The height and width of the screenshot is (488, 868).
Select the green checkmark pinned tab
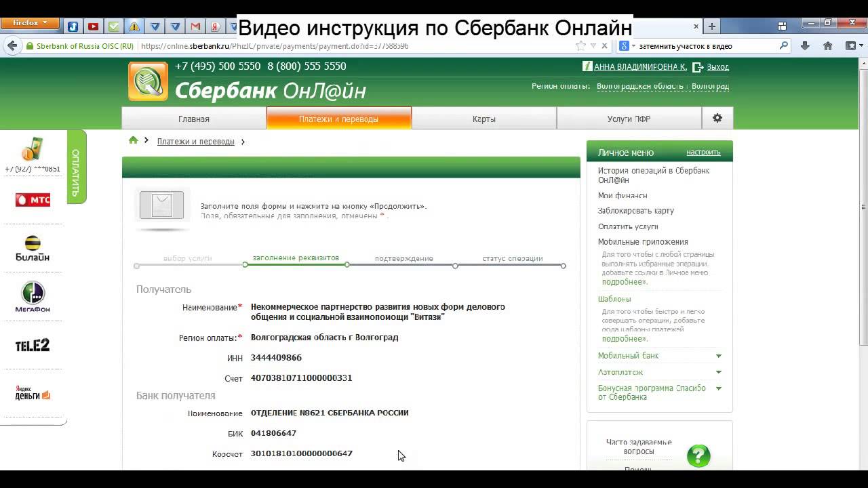[x=114, y=27]
